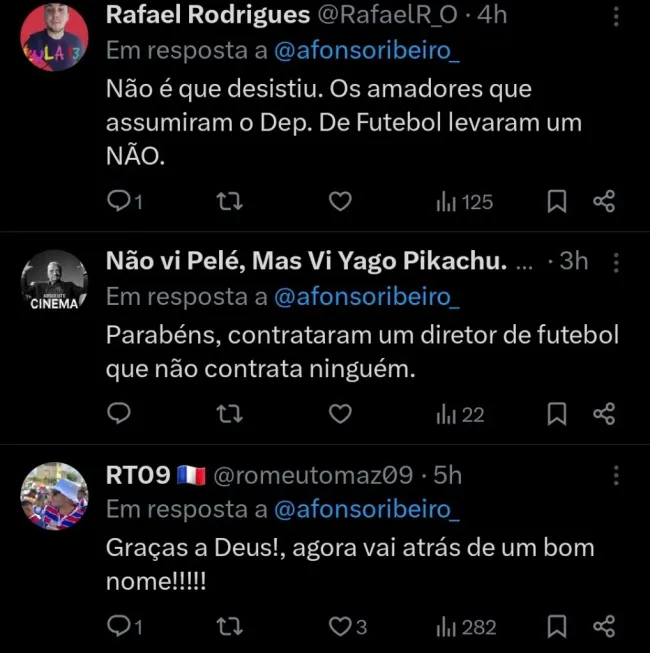Bookmark Rafael Rodrigues' tweet
This screenshot has width=650, height=653.
558,202
